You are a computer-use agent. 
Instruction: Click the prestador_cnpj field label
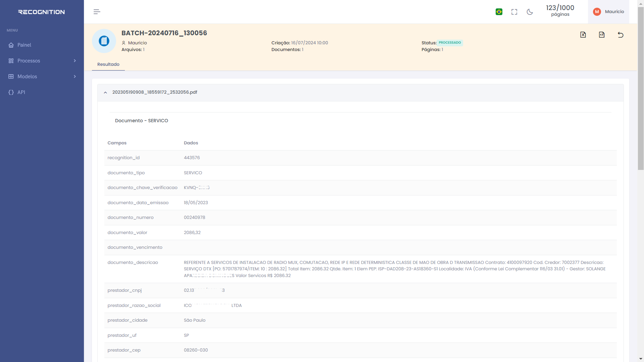[x=125, y=290]
